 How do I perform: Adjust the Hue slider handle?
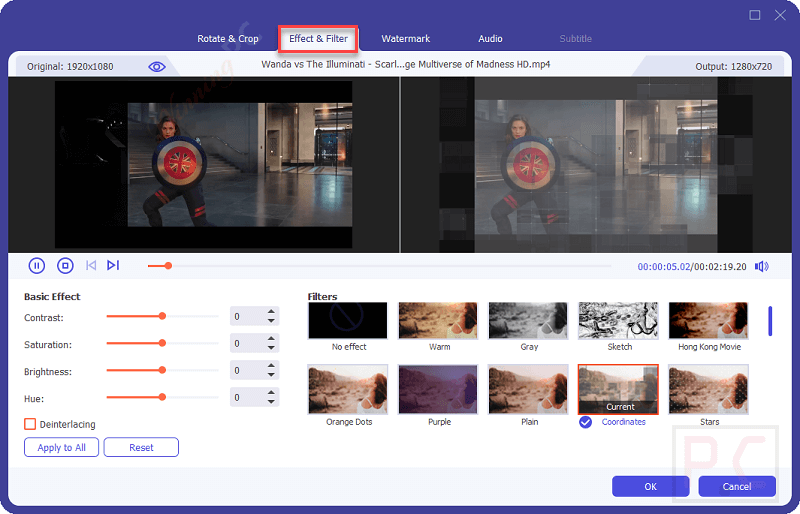point(162,397)
